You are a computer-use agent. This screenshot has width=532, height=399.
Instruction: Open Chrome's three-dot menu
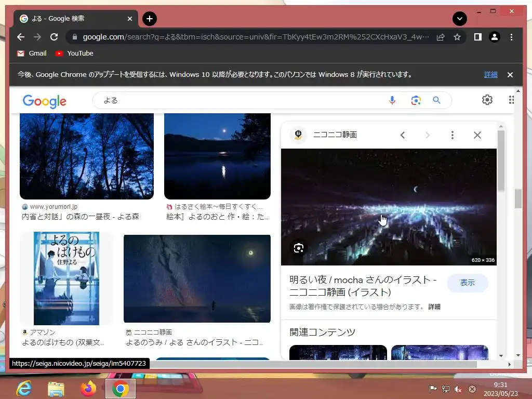[x=511, y=37]
